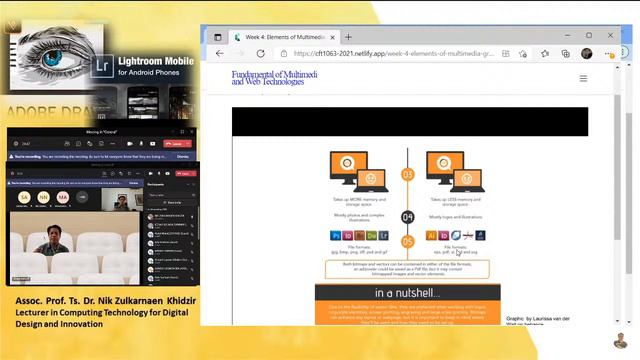Open a new browser tab
This screenshot has height=360, width=640.
348,37
